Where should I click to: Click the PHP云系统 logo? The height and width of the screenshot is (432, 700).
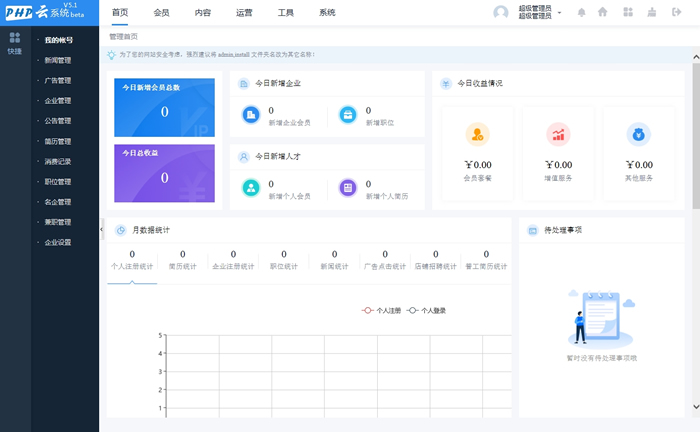[45, 12]
